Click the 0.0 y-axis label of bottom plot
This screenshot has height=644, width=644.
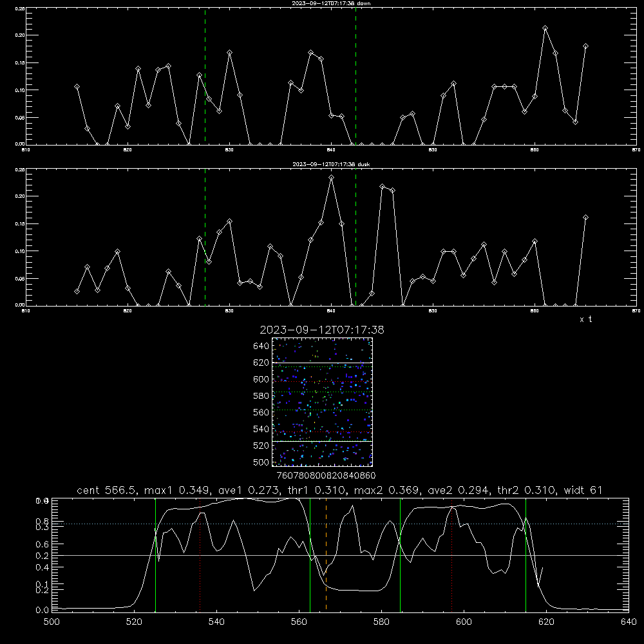42,610
